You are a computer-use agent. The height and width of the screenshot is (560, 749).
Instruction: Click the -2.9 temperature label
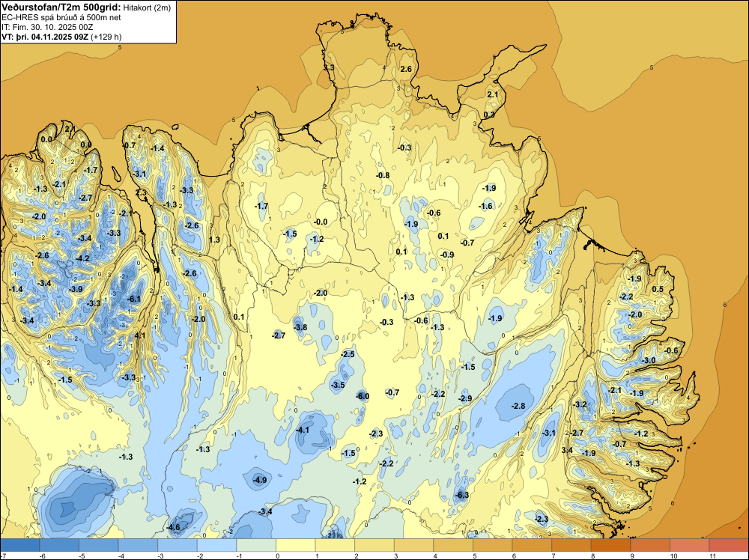coord(465,398)
